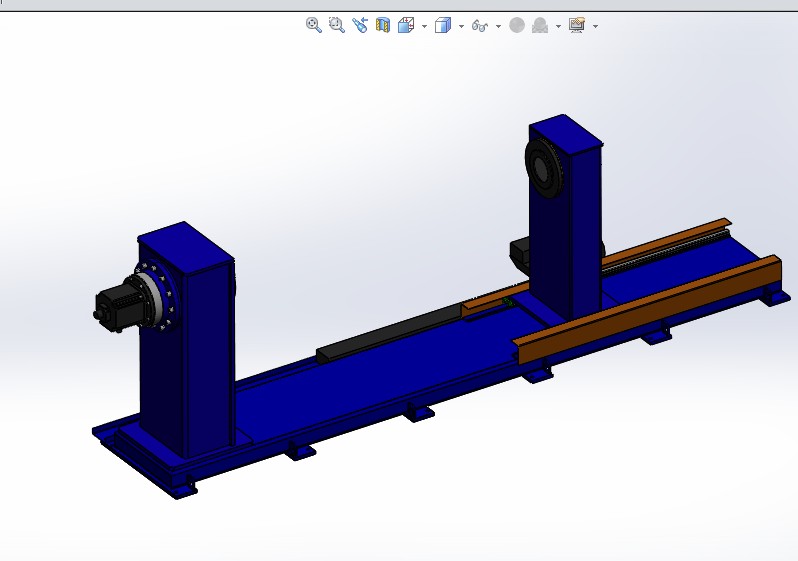Screen dimensions: 798x561
Task: Click the grey Apply Scene icon
Action: tap(540, 25)
